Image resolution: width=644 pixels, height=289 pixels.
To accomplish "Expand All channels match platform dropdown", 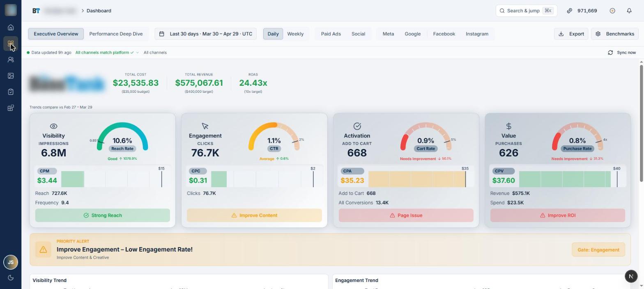I will (x=107, y=53).
